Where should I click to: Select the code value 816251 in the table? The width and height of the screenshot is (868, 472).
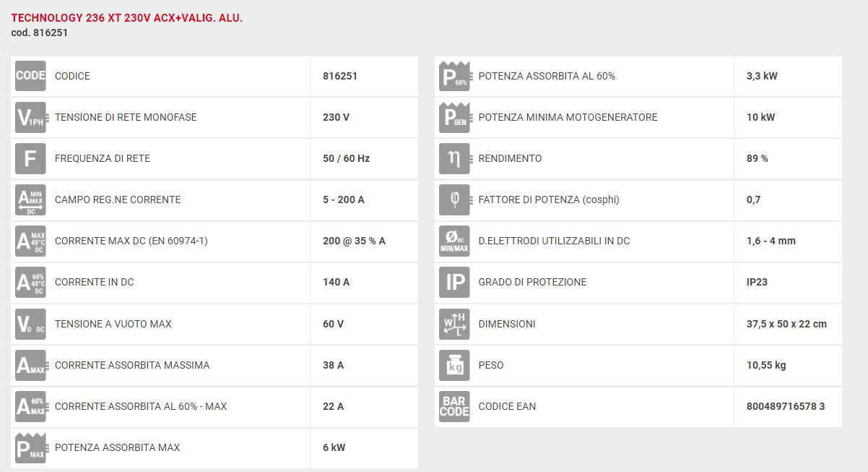tap(340, 76)
